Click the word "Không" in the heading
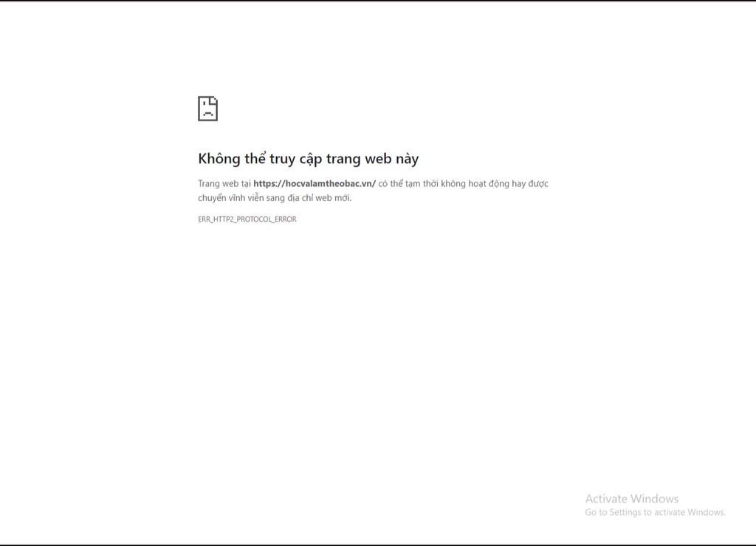Screen dimensions: 756x546 [219, 159]
